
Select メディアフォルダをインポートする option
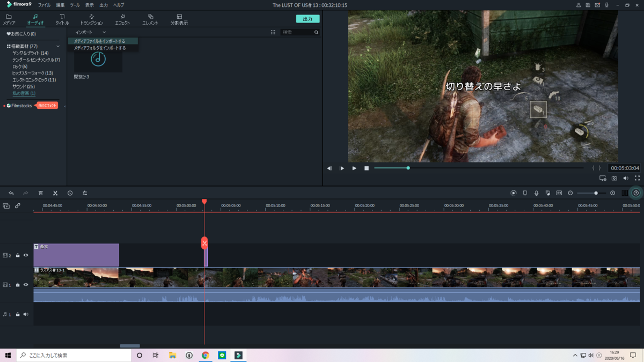103,48
